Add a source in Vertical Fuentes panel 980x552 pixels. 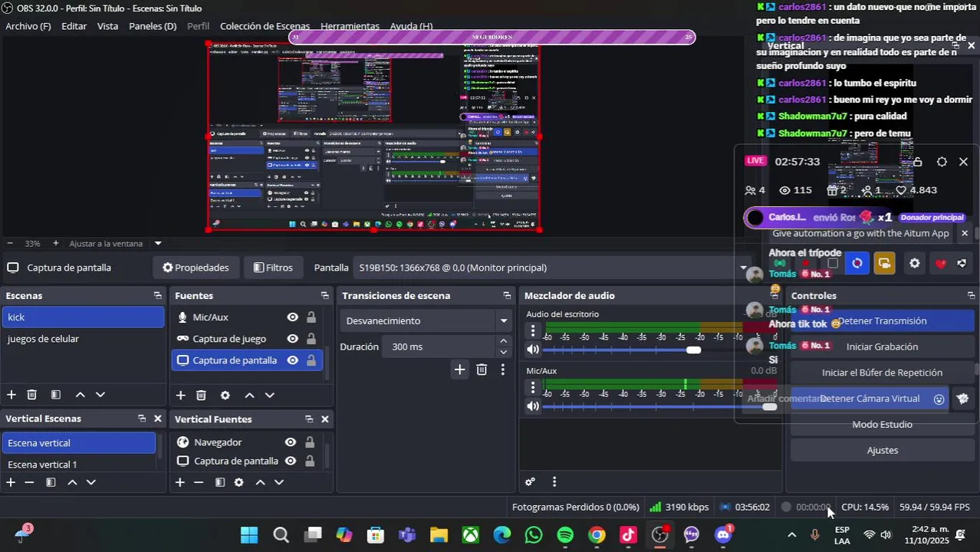pos(179,482)
